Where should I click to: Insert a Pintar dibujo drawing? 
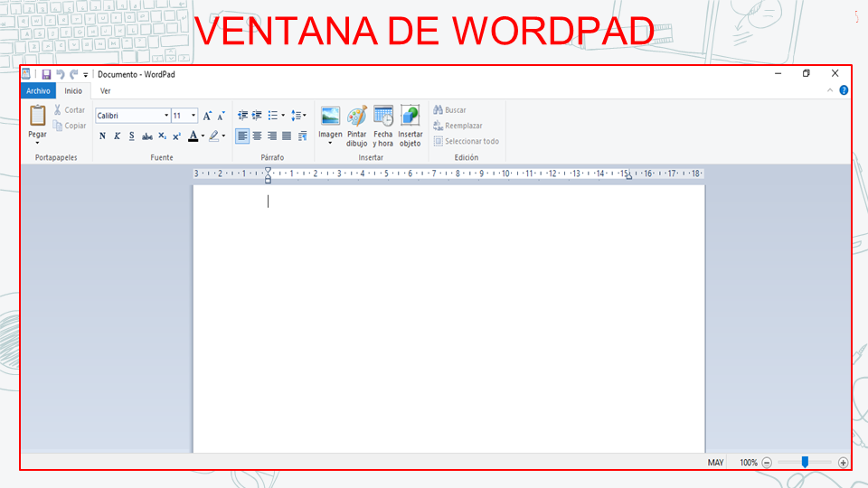click(357, 127)
